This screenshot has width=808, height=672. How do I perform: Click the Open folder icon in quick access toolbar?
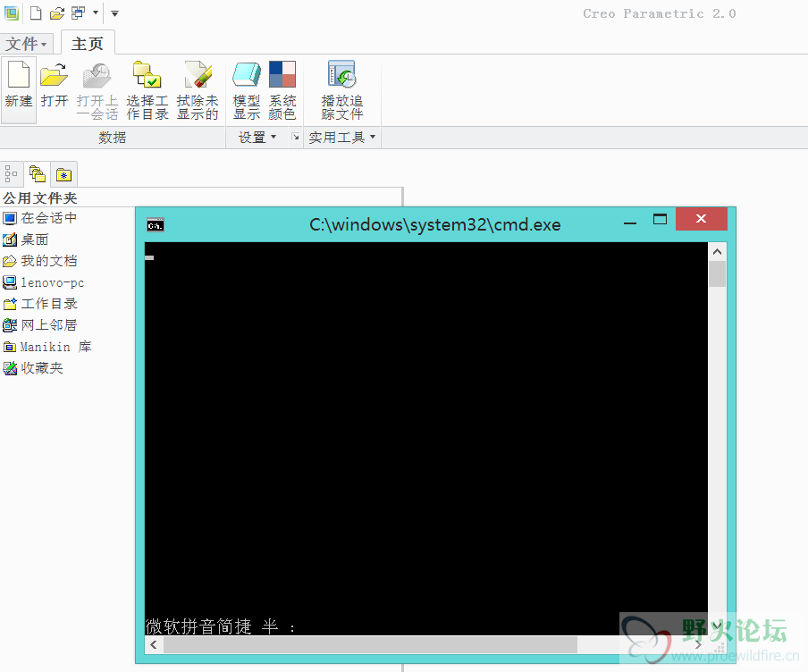pyautogui.click(x=56, y=13)
